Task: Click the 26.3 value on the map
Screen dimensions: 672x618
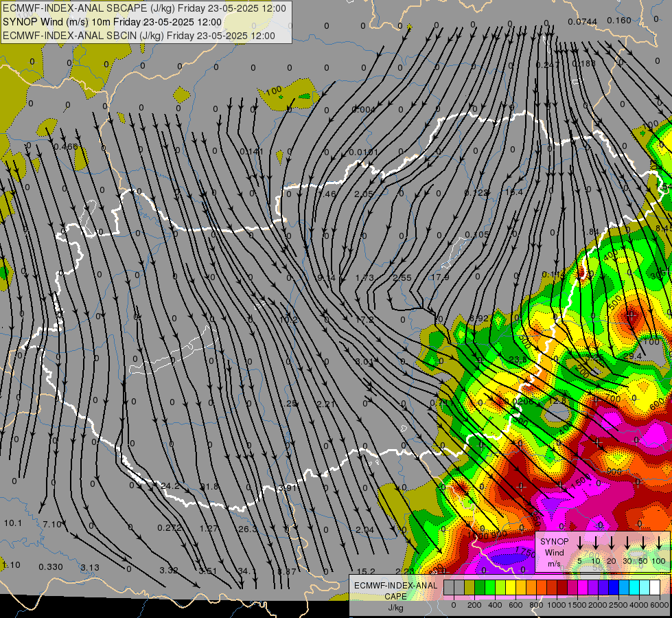Action: pyautogui.click(x=247, y=529)
